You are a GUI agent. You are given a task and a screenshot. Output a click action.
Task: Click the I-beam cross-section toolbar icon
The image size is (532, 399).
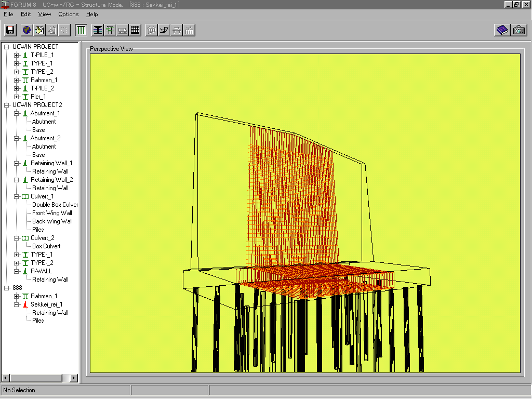point(98,30)
